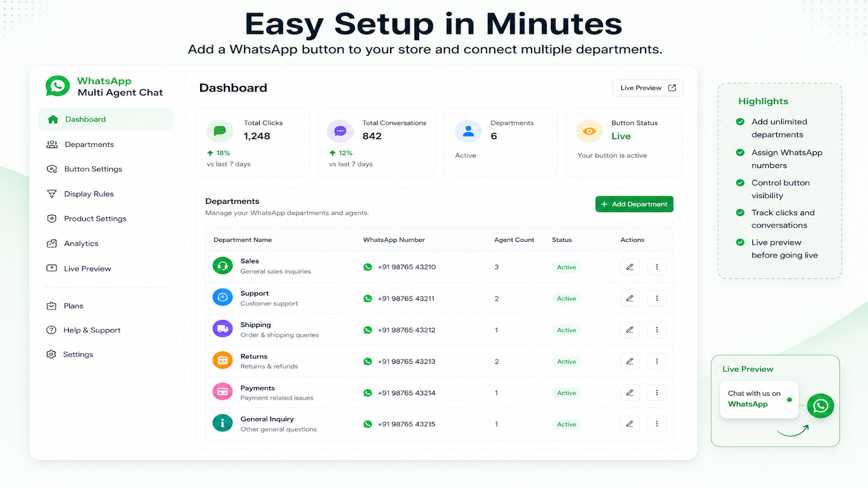Open more actions menu for Returns
The height and width of the screenshot is (488, 868).
pyautogui.click(x=657, y=361)
